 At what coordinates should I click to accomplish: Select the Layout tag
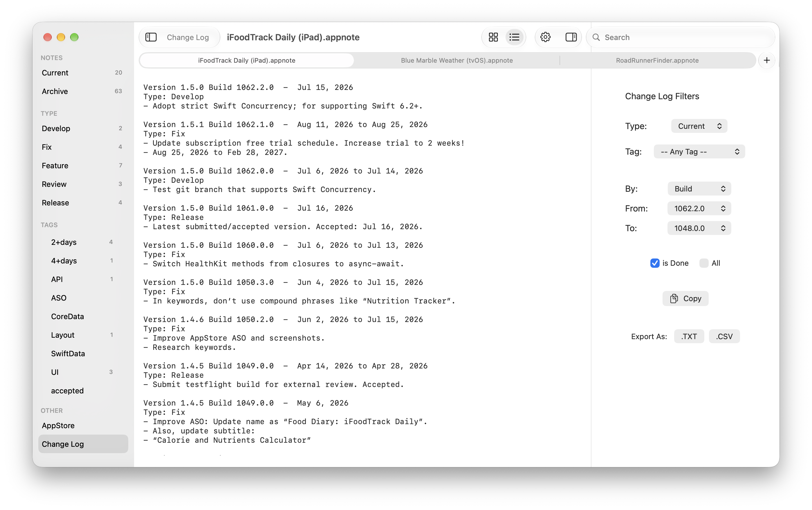[83, 335]
